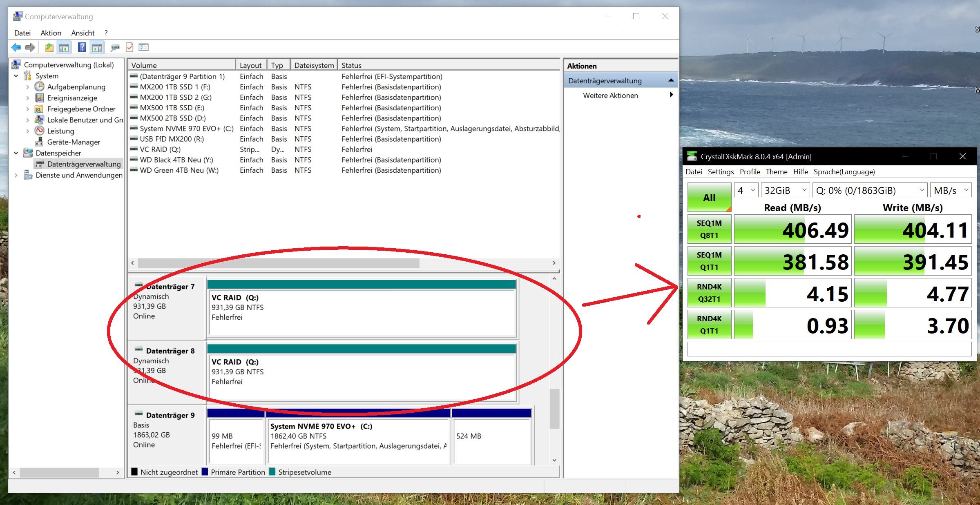Viewport: 980px width, 505px height.
Task: Toggle the action pane show/hide button
Action: coord(97,47)
